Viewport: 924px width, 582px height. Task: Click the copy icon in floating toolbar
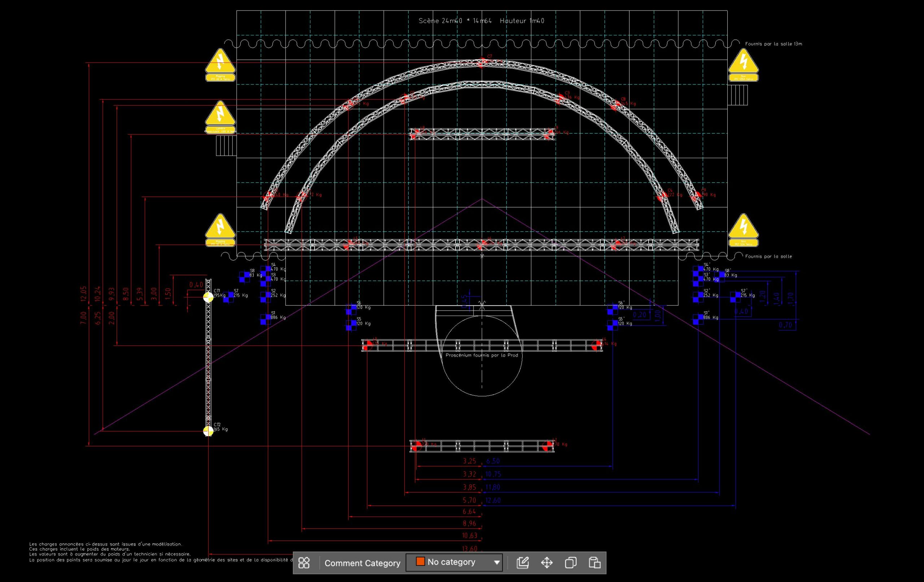tap(571, 563)
